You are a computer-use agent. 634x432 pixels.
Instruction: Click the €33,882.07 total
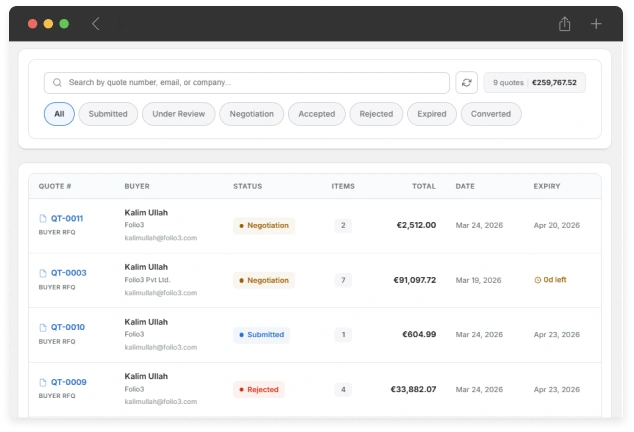click(413, 390)
